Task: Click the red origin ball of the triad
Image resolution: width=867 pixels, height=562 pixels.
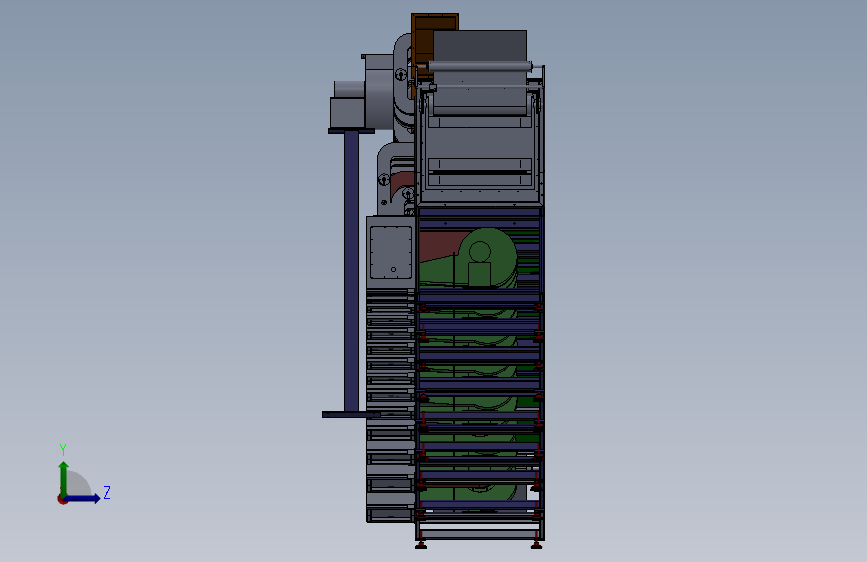Action: click(x=62, y=499)
